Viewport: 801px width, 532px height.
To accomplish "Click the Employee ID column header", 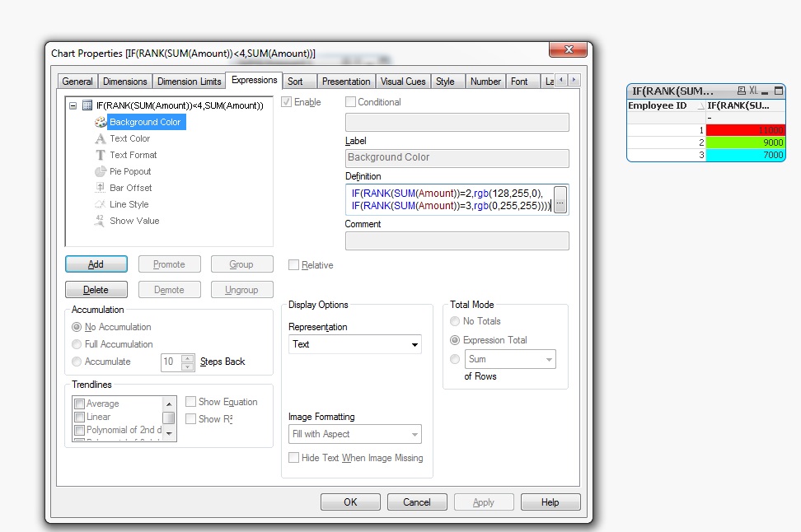I will (666, 105).
